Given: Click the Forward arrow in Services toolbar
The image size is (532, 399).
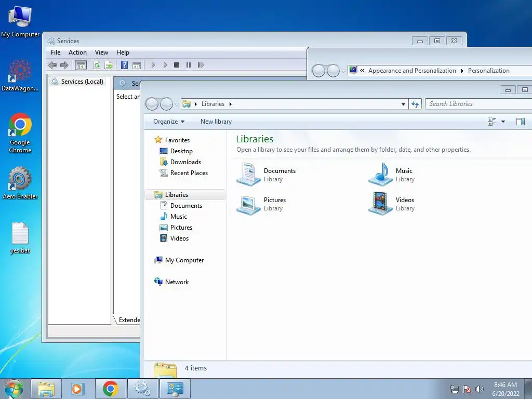Looking at the screenshot, I should click(64, 65).
